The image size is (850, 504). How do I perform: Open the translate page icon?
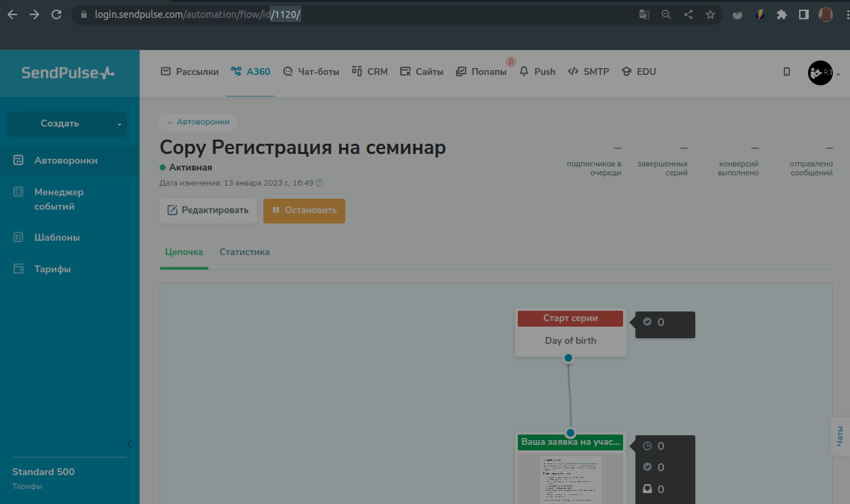(x=644, y=14)
